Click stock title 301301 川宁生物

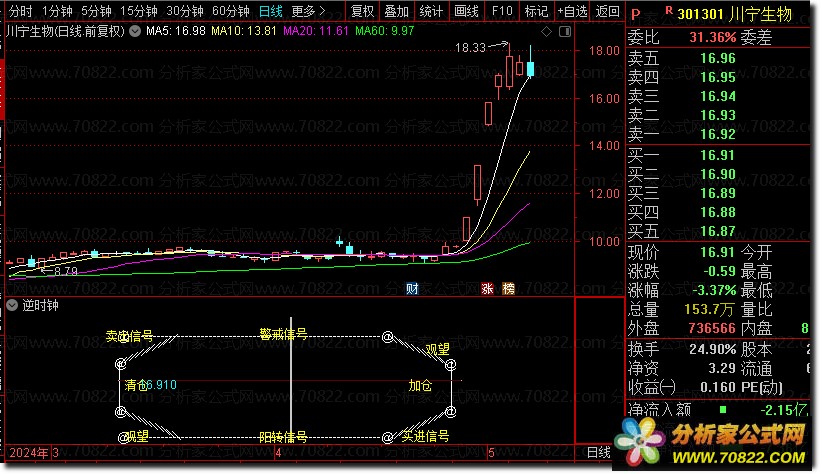[x=734, y=15]
